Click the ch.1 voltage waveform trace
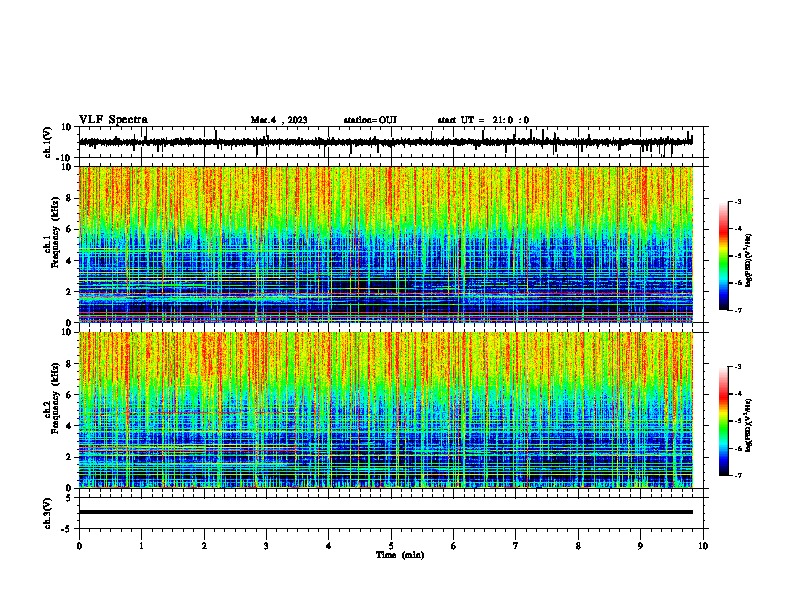Screen dimensions: 792x612 coord(385,142)
